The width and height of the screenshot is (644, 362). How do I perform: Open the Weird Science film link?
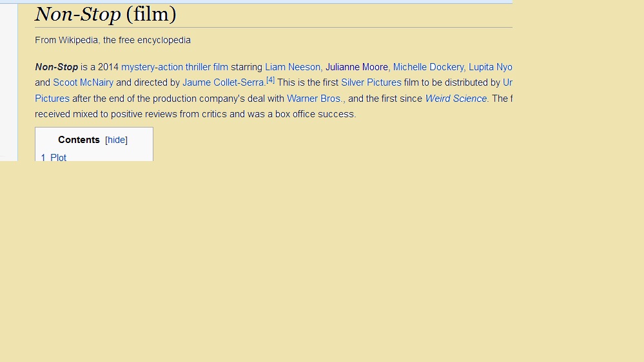tap(456, 99)
